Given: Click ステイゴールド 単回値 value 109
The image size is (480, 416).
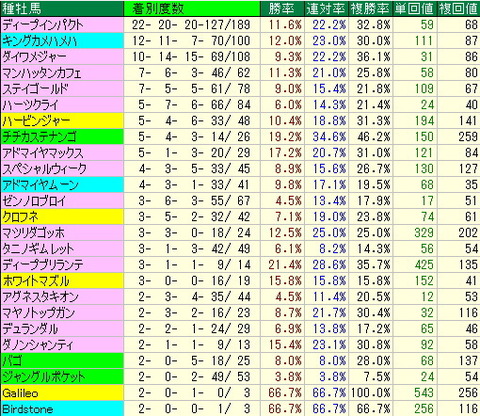Looking at the screenshot, I should [x=424, y=89].
